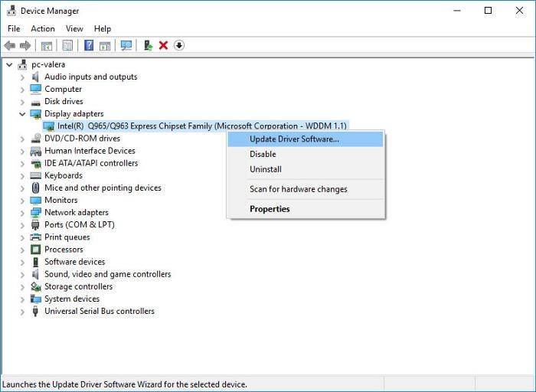Click Scan for hardware changes monitor icon
This screenshot has width=536, height=392.
pyautogui.click(x=126, y=45)
